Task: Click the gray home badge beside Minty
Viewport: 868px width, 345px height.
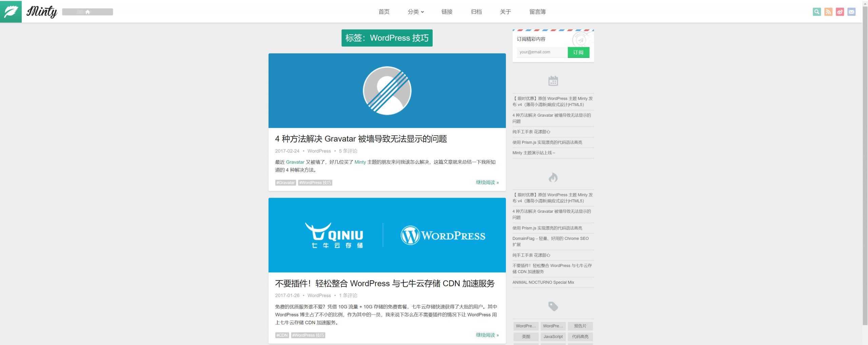Action: (x=87, y=12)
